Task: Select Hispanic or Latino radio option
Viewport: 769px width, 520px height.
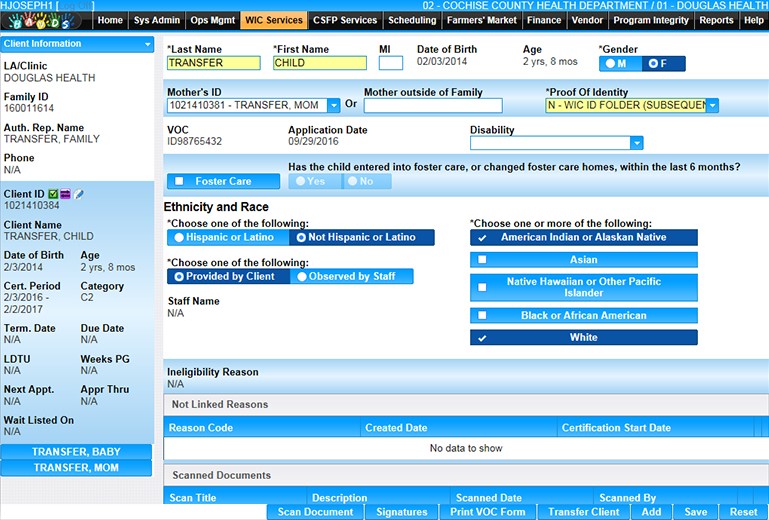Action: pos(180,238)
